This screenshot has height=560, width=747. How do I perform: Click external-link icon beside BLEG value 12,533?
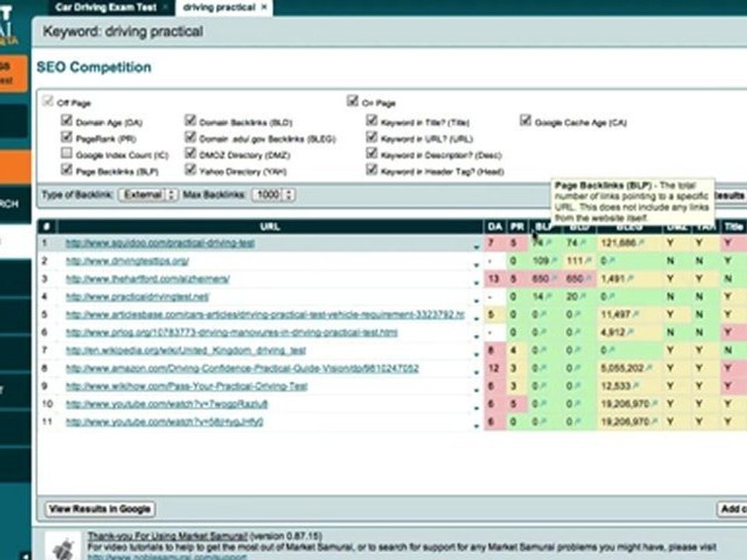tap(636, 387)
